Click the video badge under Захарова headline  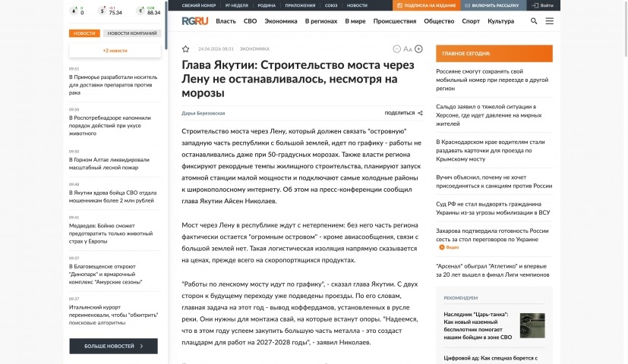coord(449,247)
